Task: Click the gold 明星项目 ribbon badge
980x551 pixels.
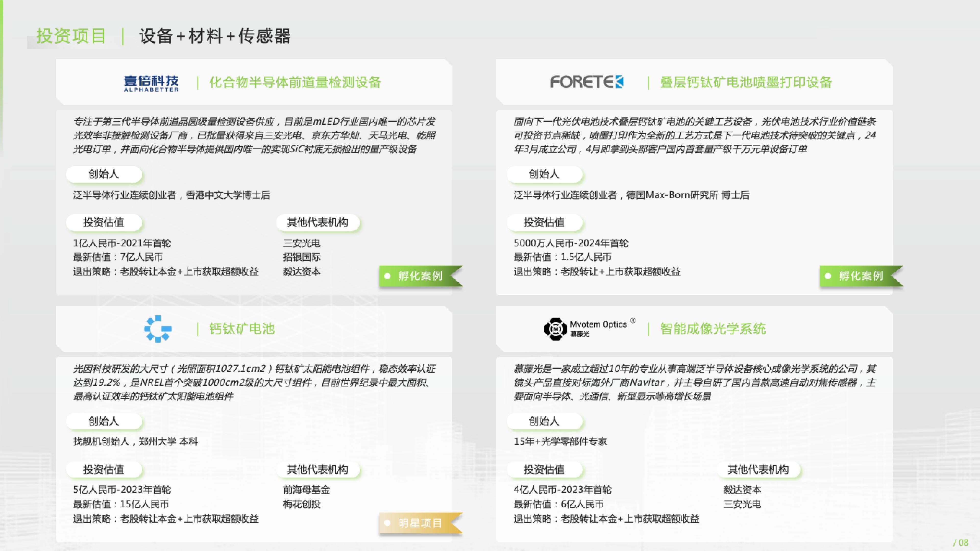Action: pos(420,523)
